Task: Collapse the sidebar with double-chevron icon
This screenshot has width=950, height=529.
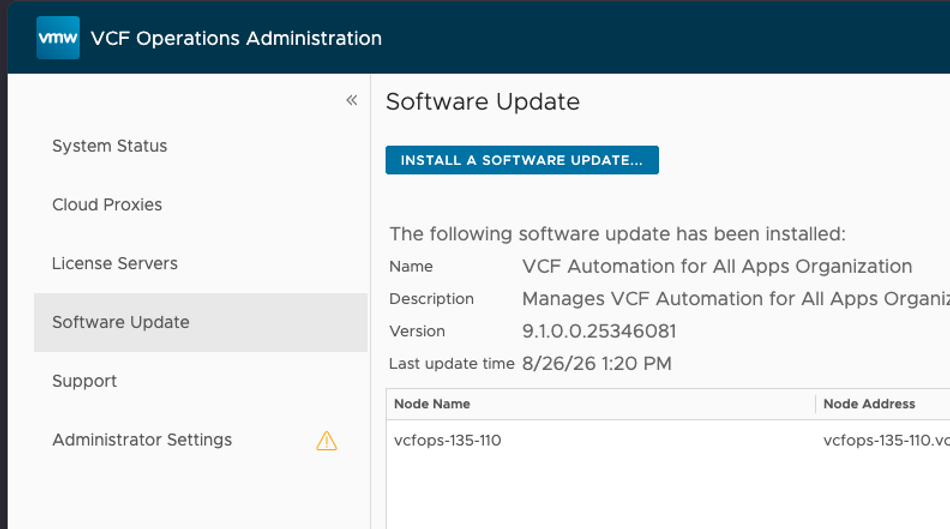Action: [x=351, y=100]
